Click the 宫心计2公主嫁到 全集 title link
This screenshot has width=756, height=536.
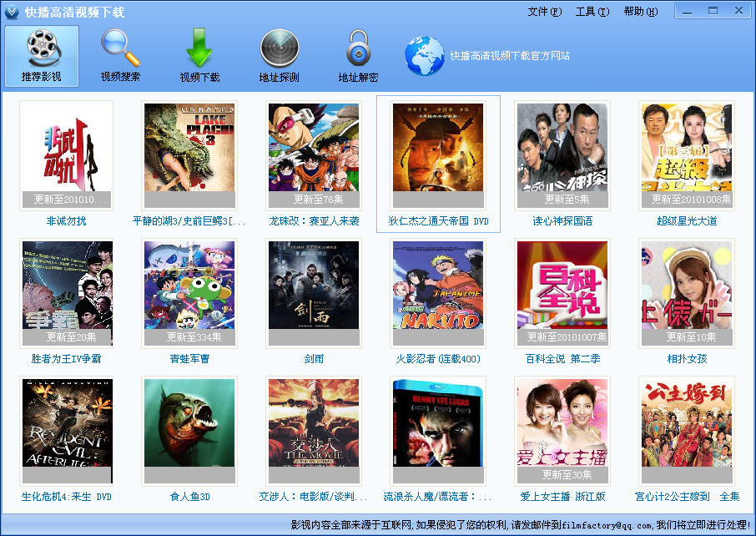coord(687,497)
